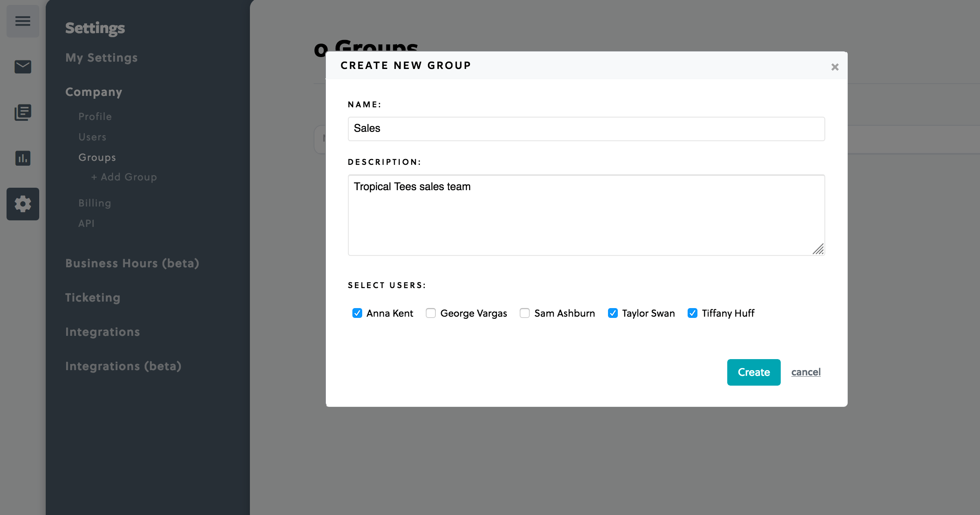Open Docs via the documents icon
The width and height of the screenshot is (980, 515).
pos(22,112)
